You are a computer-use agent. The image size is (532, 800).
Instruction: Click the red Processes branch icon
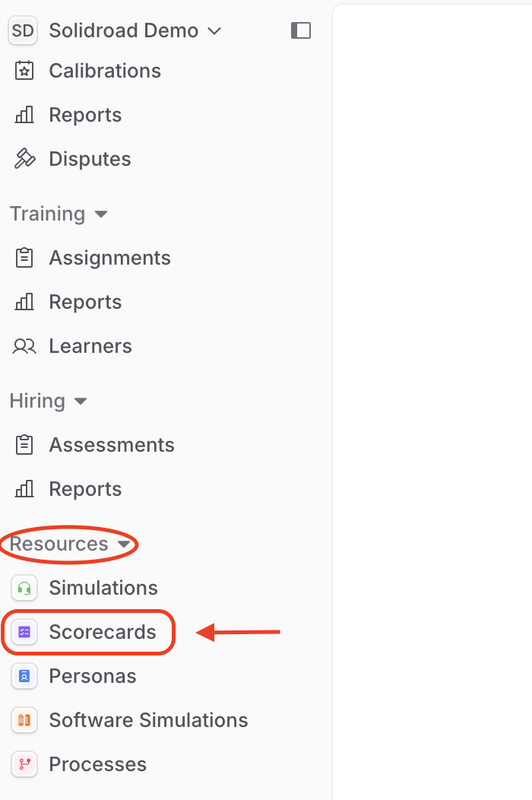point(24,764)
